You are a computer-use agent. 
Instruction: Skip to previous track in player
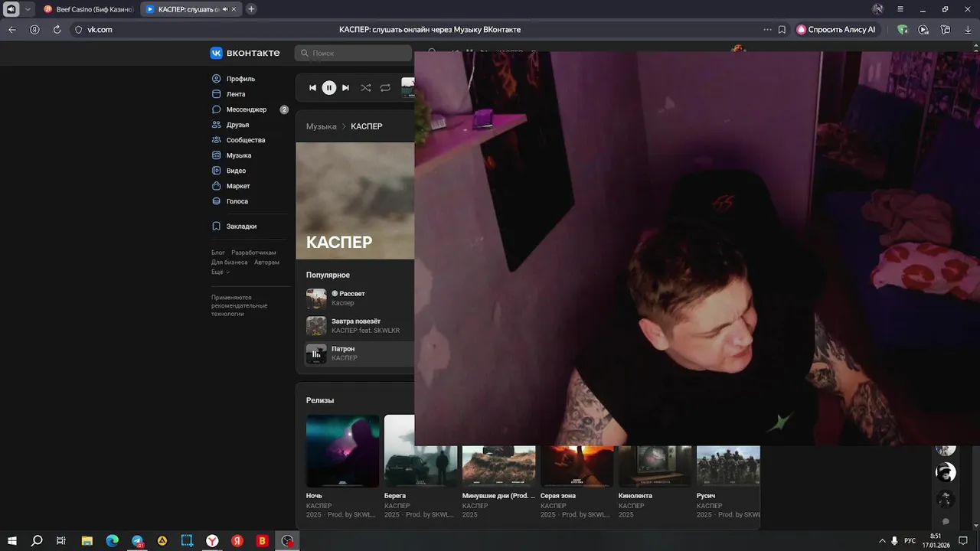[x=312, y=88]
